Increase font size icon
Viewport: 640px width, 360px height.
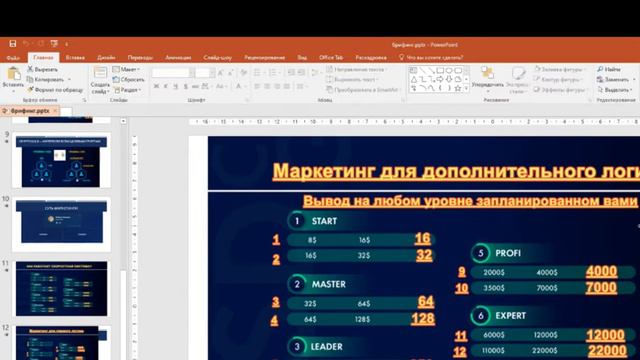pyautogui.click(x=221, y=73)
